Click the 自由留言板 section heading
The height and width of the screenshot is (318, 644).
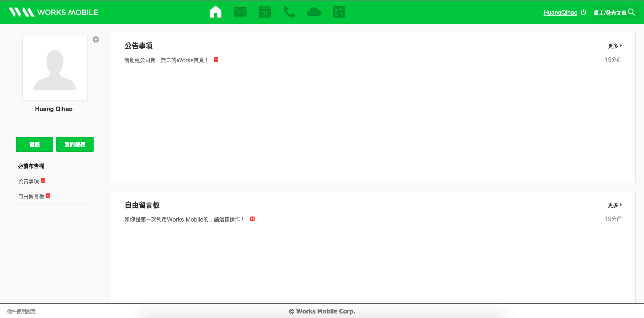coord(142,205)
